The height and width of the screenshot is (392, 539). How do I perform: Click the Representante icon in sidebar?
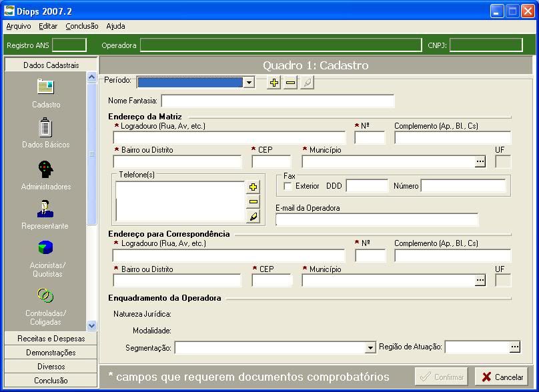(x=45, y=209)
